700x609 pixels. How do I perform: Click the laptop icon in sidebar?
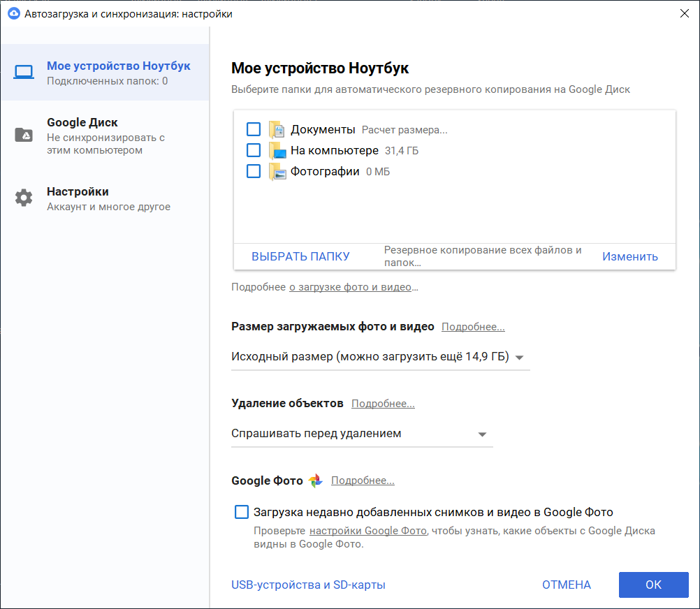click(x=24, y=73)
